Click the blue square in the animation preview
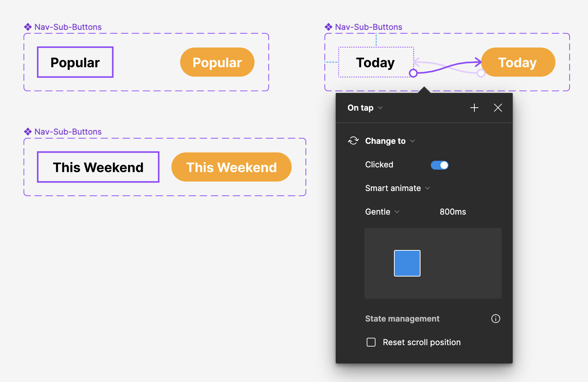This screenshot has width=588, height=382. pyautogui.click(x=407, y=263)
